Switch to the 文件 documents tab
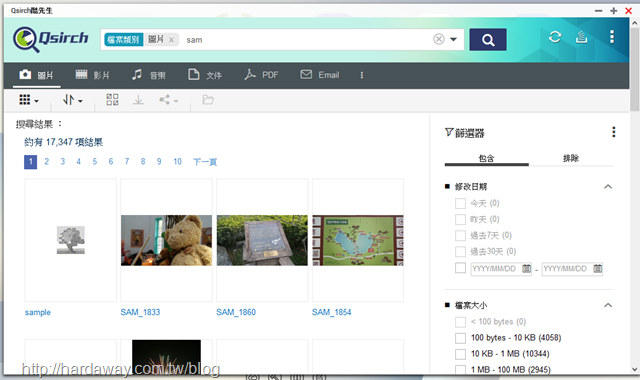Screen dimensions: 640x380 [x=205, y=75]
